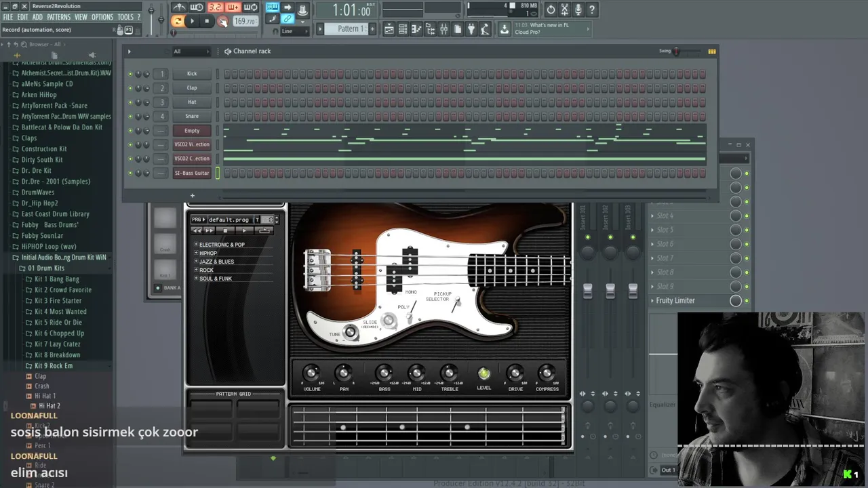868x488 pixels.
Task: Open the plugin picker plug icon
Action: 471,29
